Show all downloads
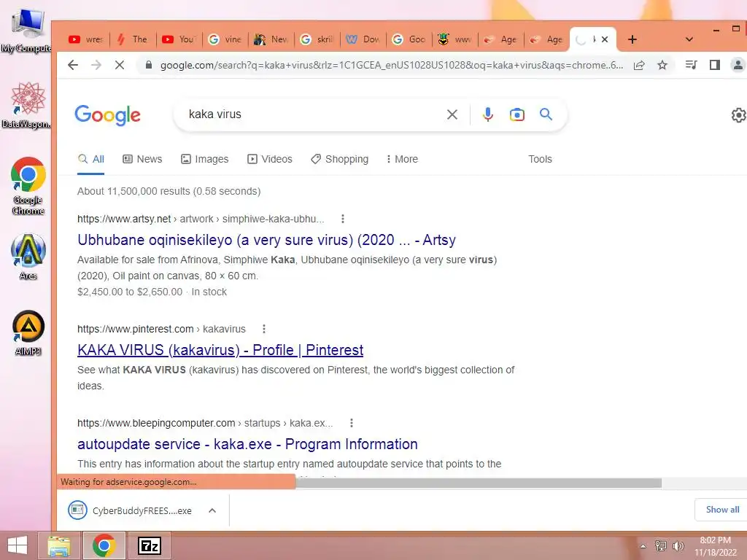This screenshot has height=560, width=747. 722,510
